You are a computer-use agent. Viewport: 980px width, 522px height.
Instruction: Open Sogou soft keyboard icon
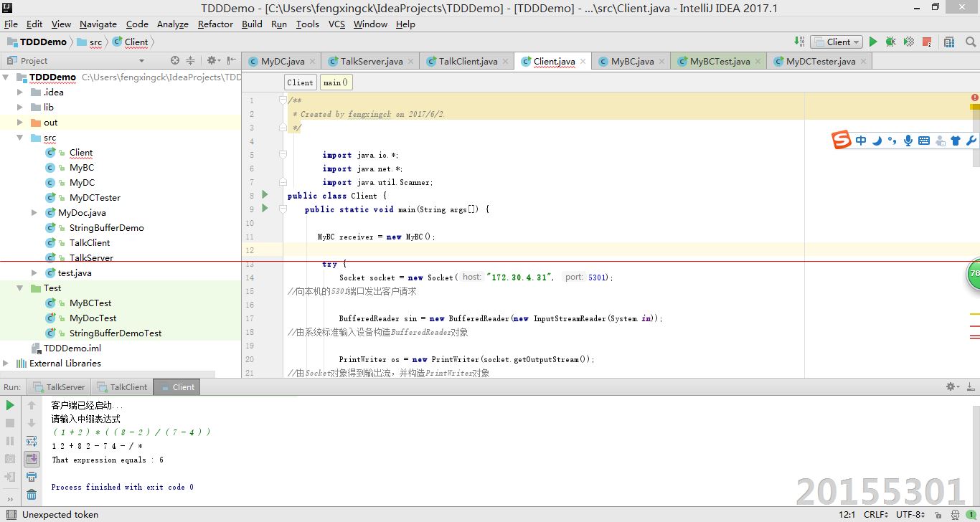click(924, 141)
